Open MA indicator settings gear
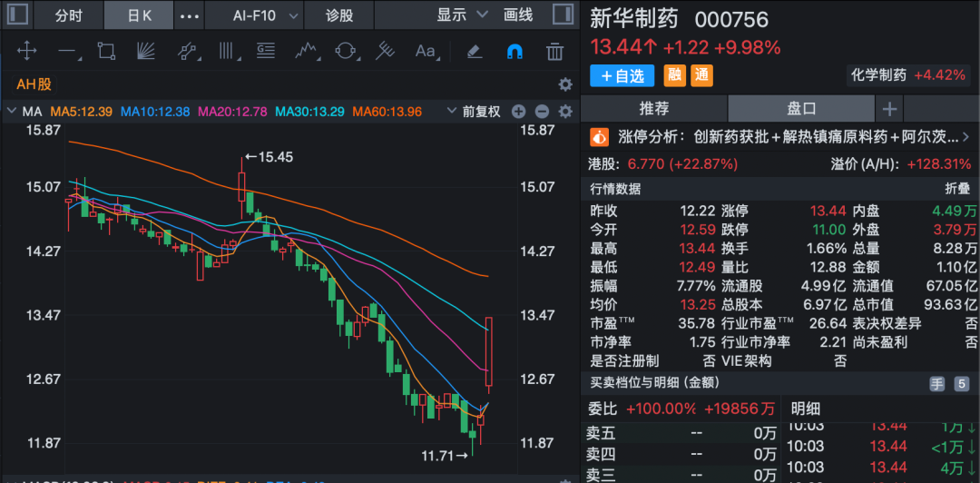This screenshot has height=483, width=980. tap(565, 112)
